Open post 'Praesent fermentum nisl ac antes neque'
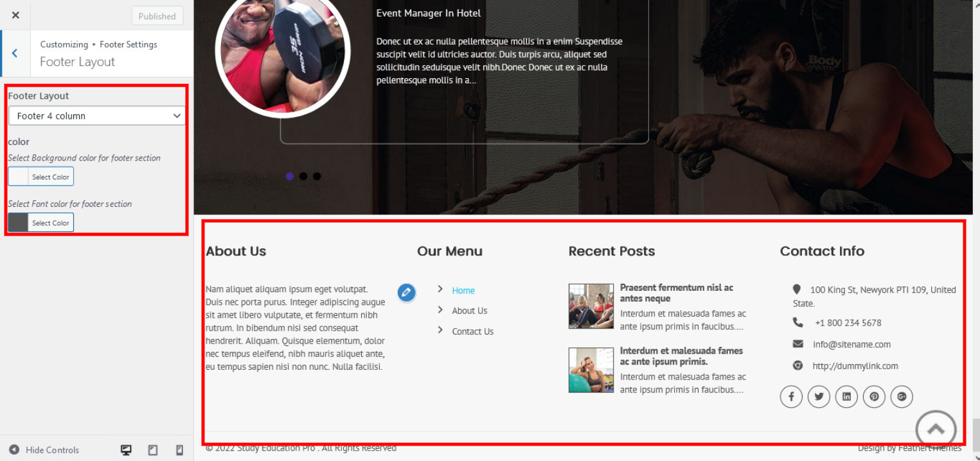Viewport: 980px width, 461px height. pos(677,293)
